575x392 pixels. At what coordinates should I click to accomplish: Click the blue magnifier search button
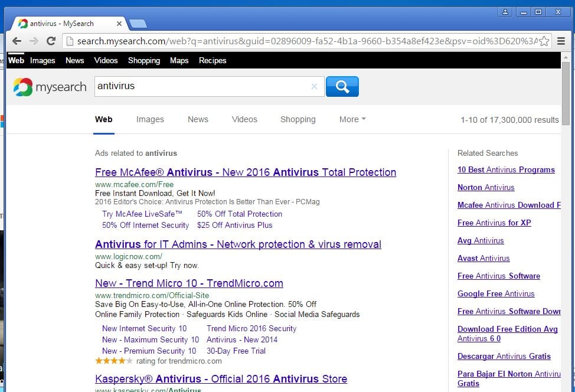342,87
